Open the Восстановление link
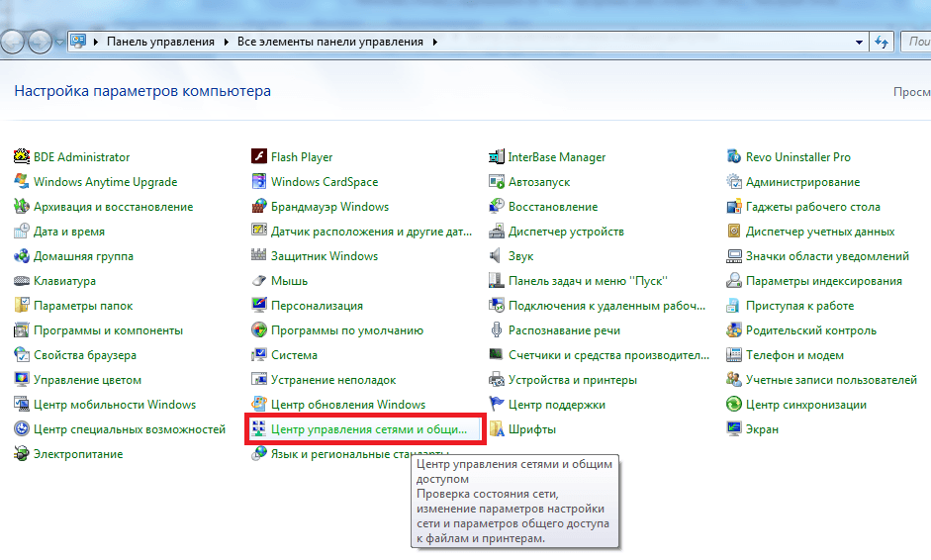 [x=553, y=207]
